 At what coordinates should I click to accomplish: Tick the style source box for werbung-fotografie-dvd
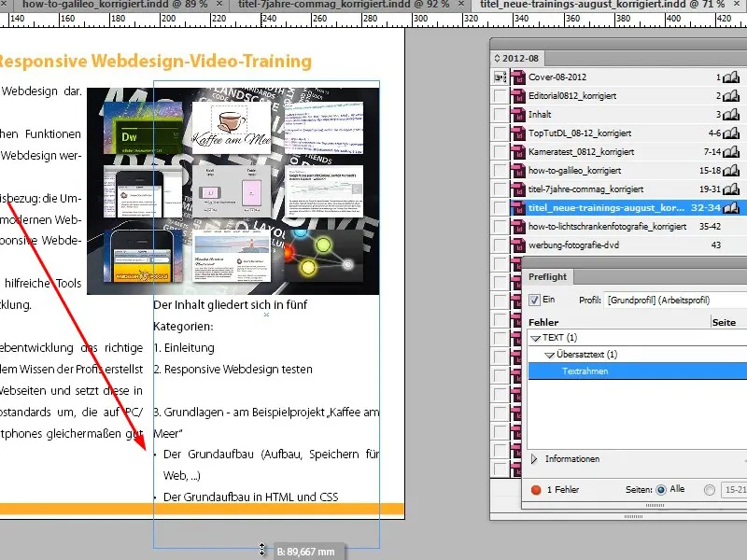point(500,245)
